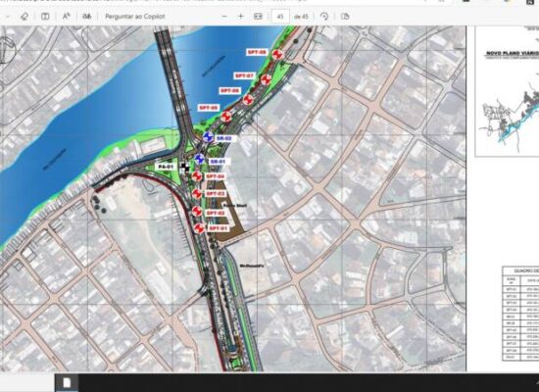This screenshot has width=539, height=392.
Task: Click the blue marker beside SR-02
Action: pyautogui.click(x=208, y=137)
